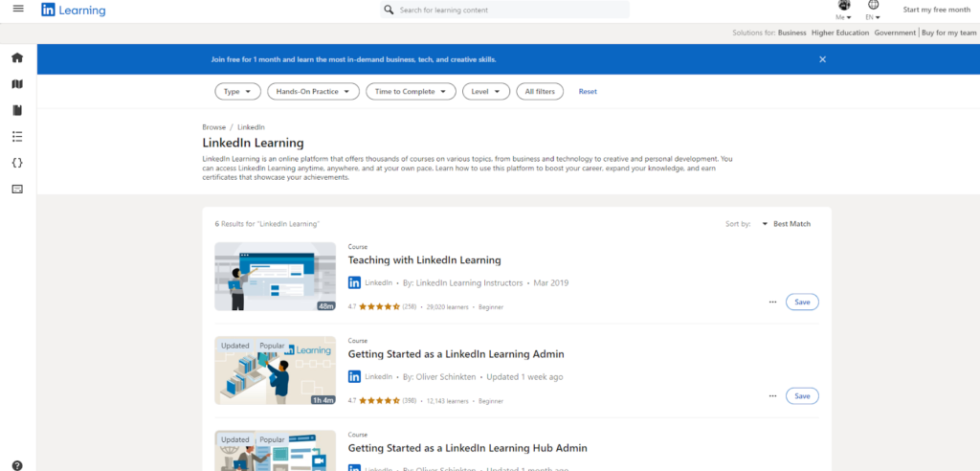Viewport: 980px width, 471px height.
Task: Expand the Level filter dropdown
Action: click(485, 92)
